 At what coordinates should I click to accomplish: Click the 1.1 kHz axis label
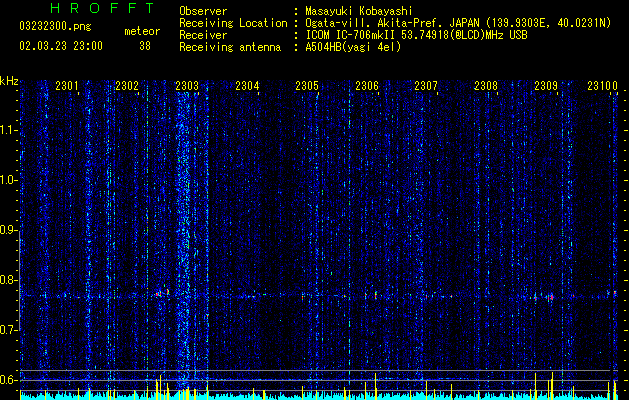pyautogui.click(x=8, y=130)
